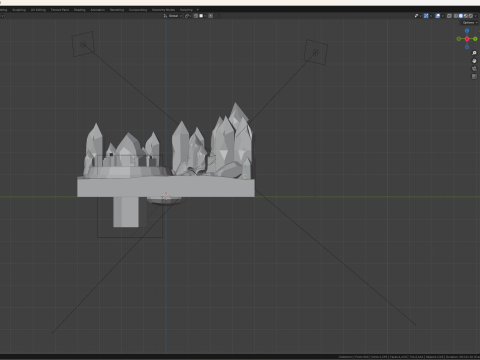Open the Global transform orientation dropdown
Screen dimensions: 480x360
tap(173, 16)
